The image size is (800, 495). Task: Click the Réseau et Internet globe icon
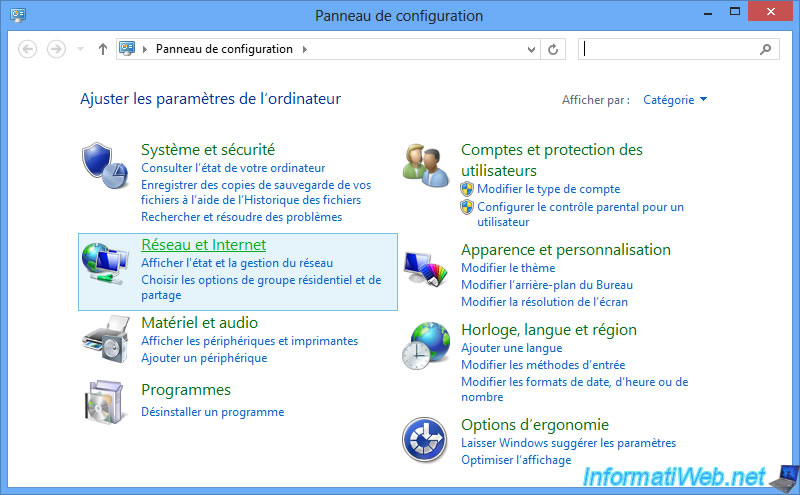pos(105,263)
